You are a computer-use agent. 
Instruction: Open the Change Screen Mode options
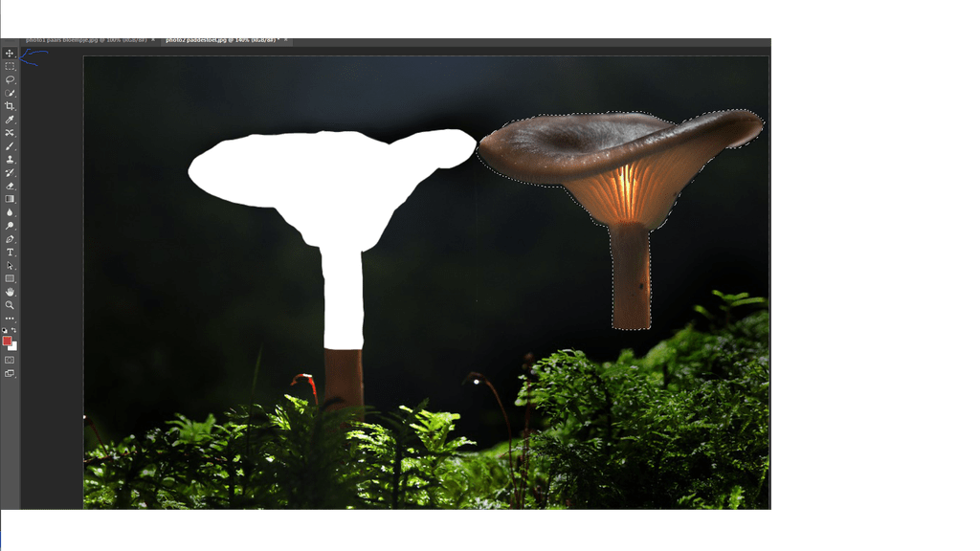10,373
